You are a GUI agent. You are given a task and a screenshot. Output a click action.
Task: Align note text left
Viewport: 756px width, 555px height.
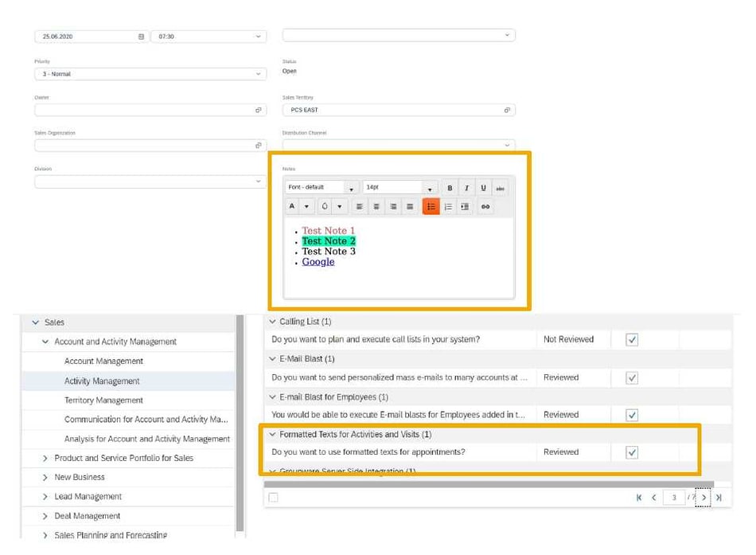[359, 206]
